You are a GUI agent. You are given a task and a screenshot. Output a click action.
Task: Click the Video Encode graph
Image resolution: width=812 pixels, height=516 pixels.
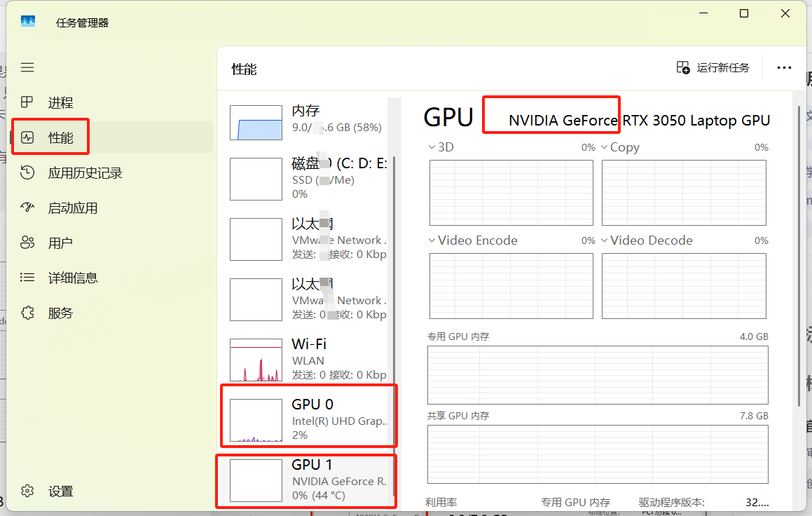click(511, 286)
